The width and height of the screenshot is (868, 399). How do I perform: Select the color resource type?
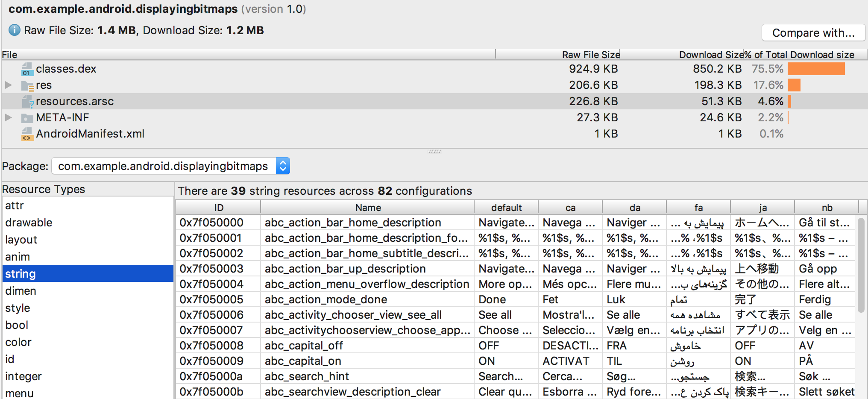pyautogui.click(x=18, y=342)
